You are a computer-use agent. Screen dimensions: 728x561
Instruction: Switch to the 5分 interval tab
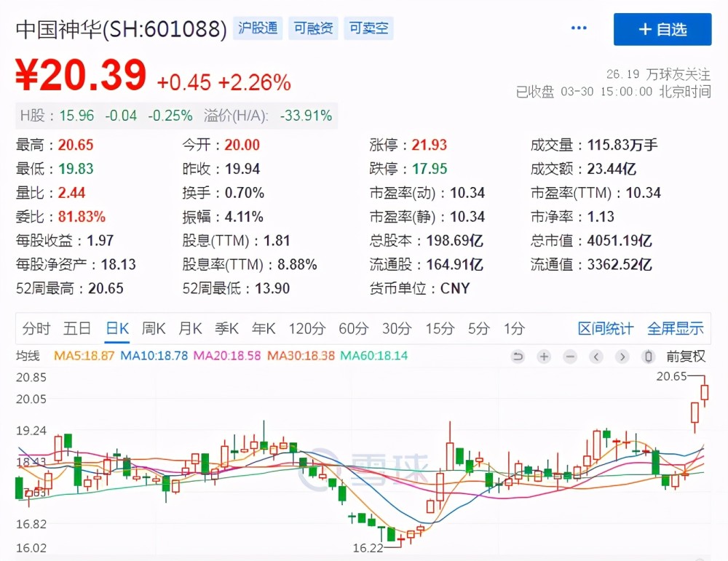[x=479, y=329]
